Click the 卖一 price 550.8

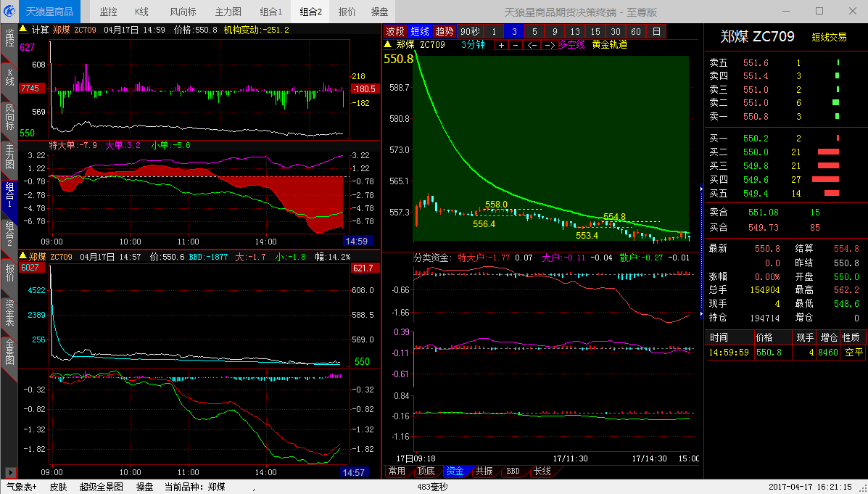click(x=756, y=116)
